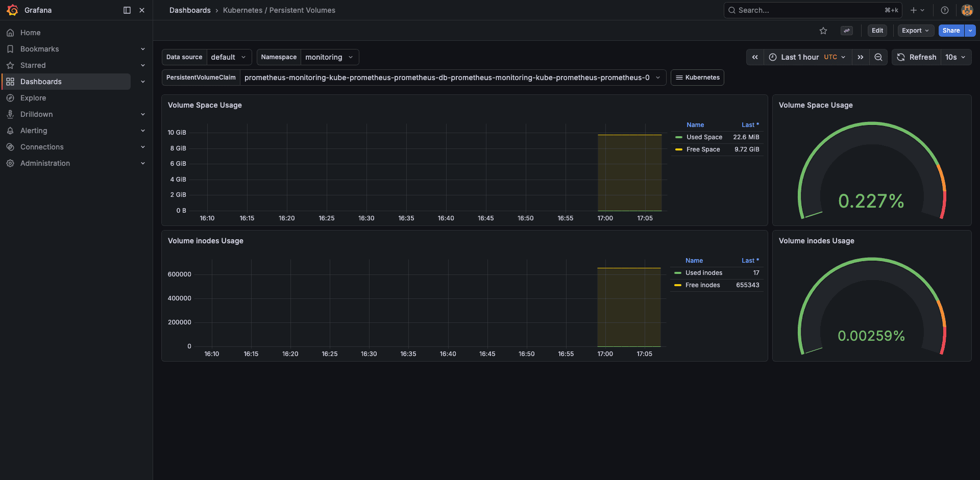Click the Edit button

877,31
